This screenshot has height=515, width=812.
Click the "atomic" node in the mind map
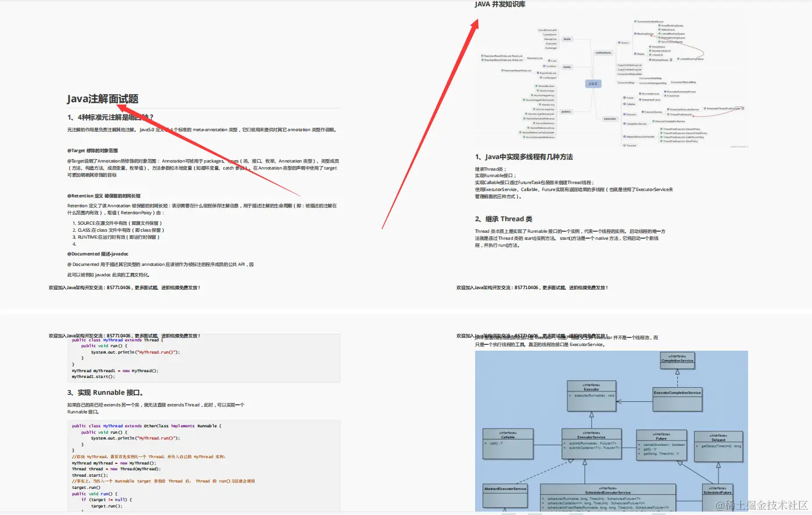pos(566,111)
